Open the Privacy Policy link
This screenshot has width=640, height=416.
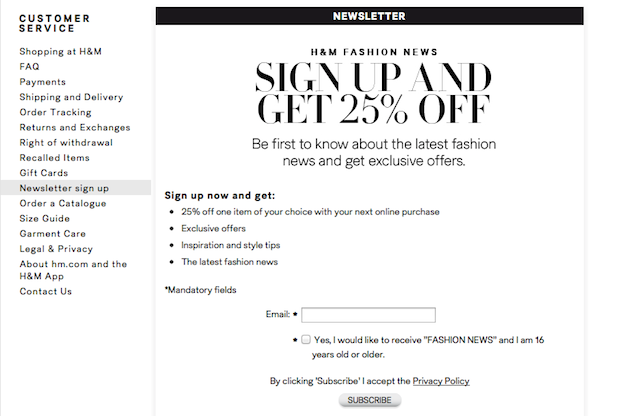click(x=441, y=381)
